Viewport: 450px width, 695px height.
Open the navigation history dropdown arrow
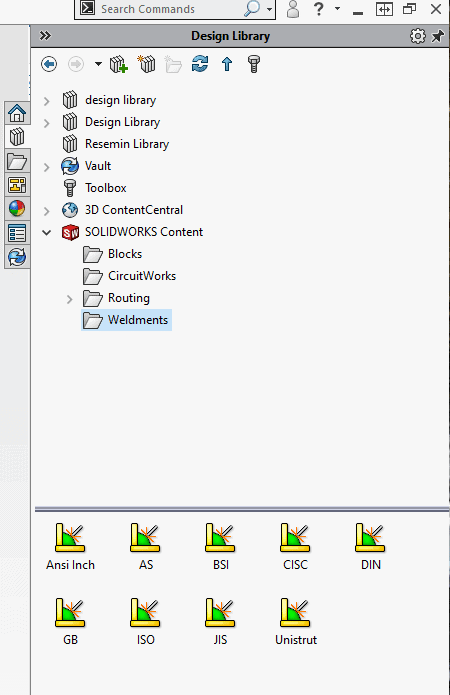(x=98, y=64)
